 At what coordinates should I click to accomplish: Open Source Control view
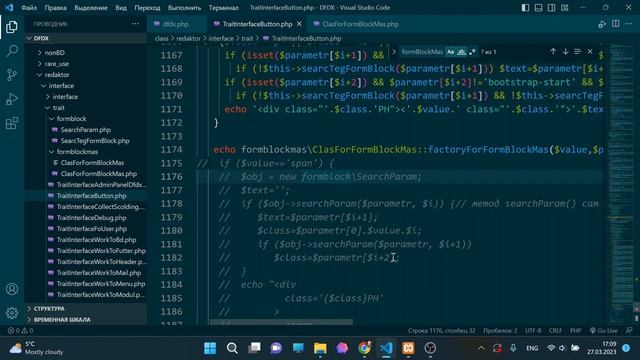click(12, 75)
